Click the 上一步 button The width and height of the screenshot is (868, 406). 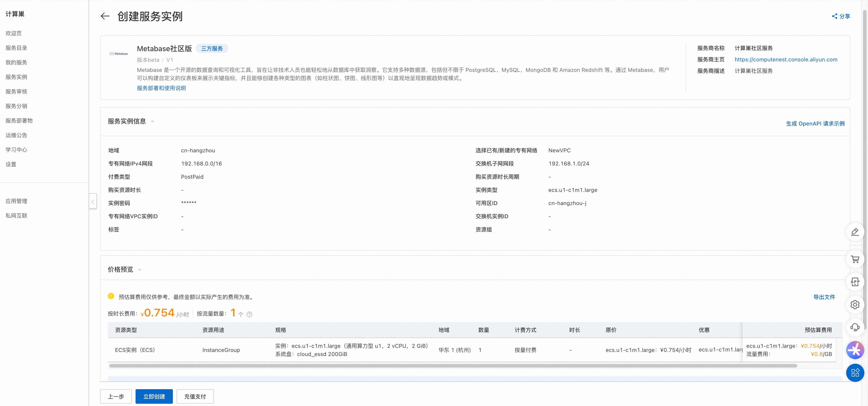pos(116,397)
